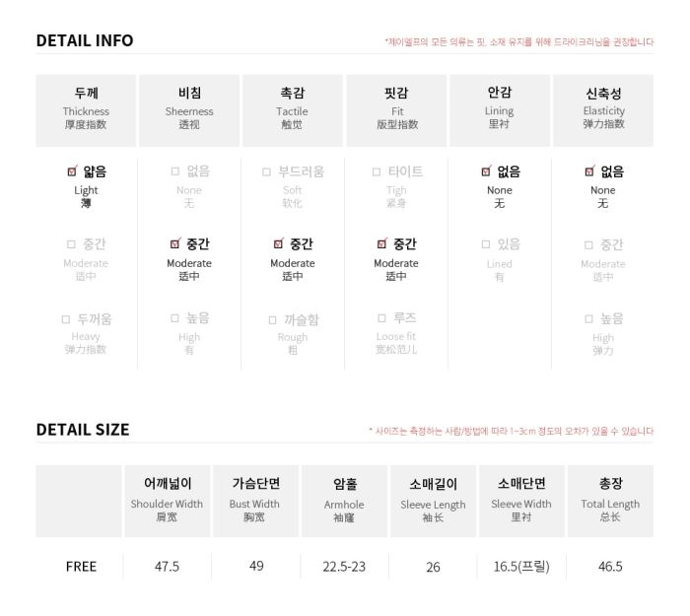Screen dimensions: 690x616
Task: Tick the Moderate (중간) thickness checkbox
Action: 71,244
